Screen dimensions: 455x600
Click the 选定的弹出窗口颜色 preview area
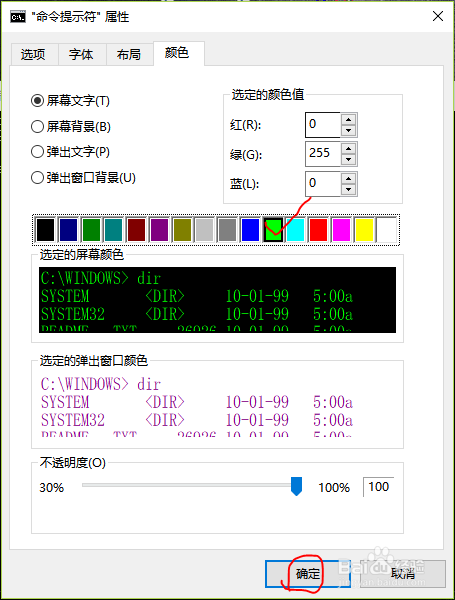[217, 406]
